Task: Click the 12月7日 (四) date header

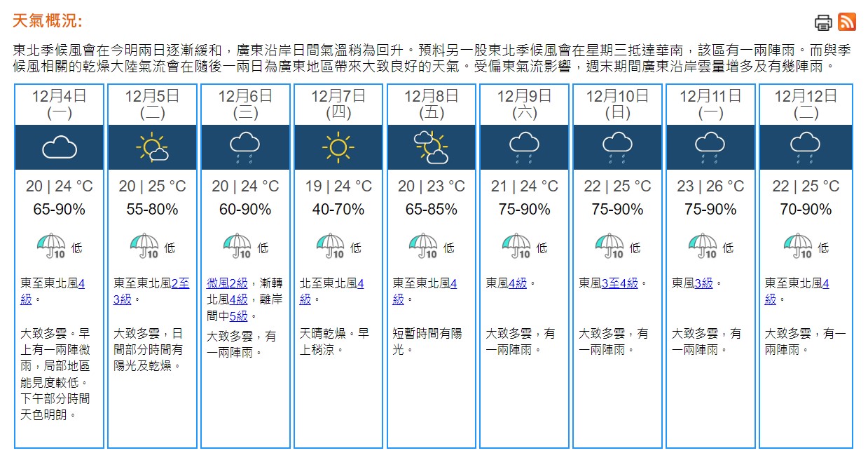Action: pyautogui.click(x=338, y=104)
